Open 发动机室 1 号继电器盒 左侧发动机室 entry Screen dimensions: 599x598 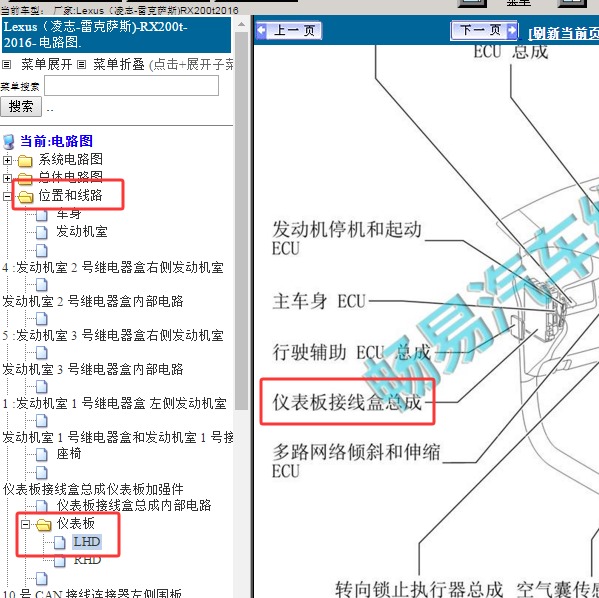115,404
